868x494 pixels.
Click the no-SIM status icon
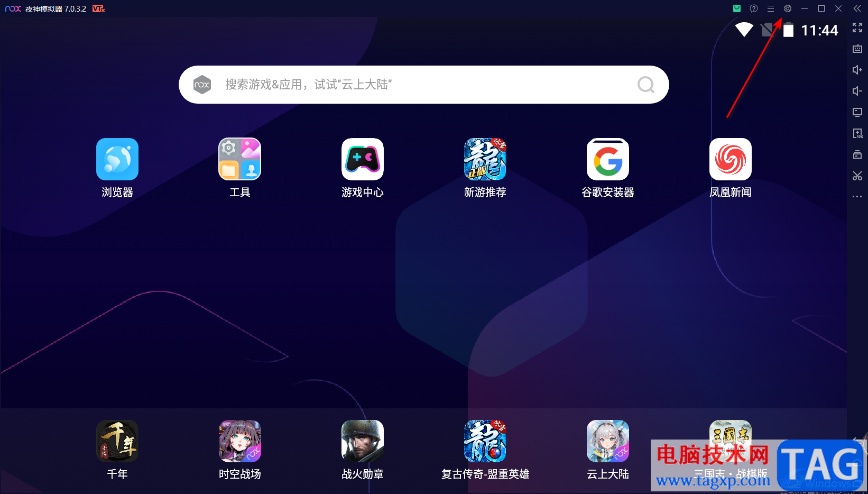[x=767, y=30]
